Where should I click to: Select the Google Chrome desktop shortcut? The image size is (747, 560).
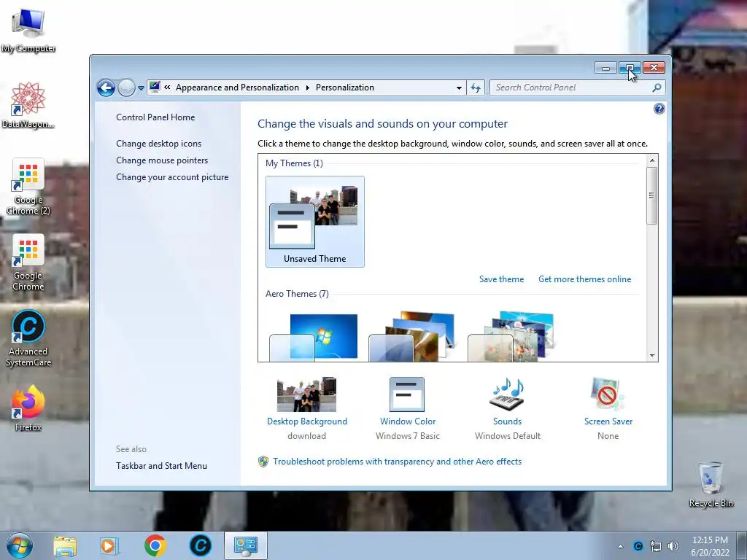[28, 262]
